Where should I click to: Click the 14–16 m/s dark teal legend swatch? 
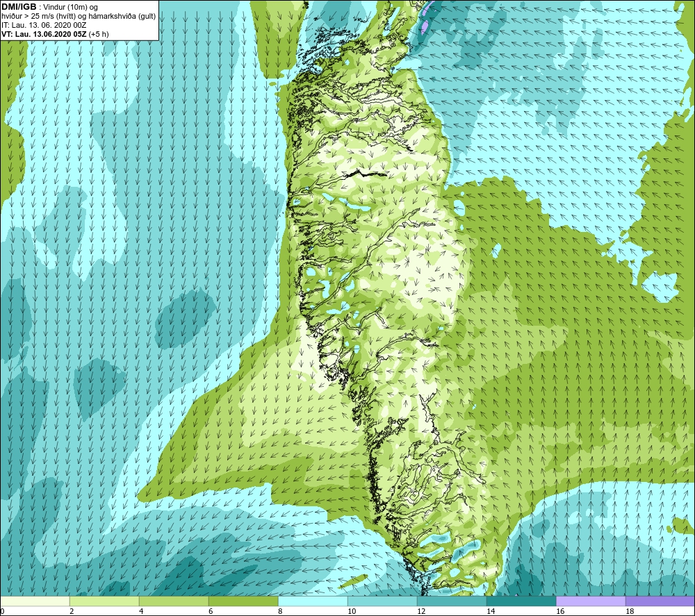pos(521,601)
